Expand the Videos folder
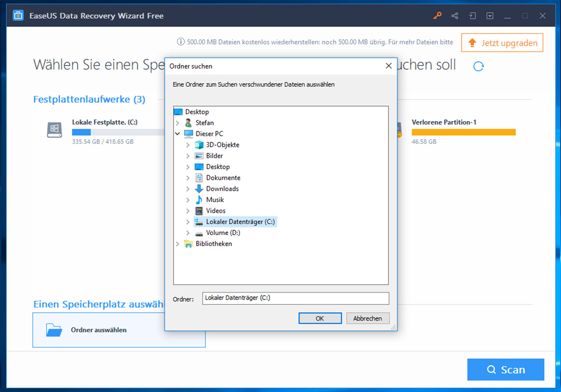The height and width of the screenshot is (392, 561). point(188,211)
